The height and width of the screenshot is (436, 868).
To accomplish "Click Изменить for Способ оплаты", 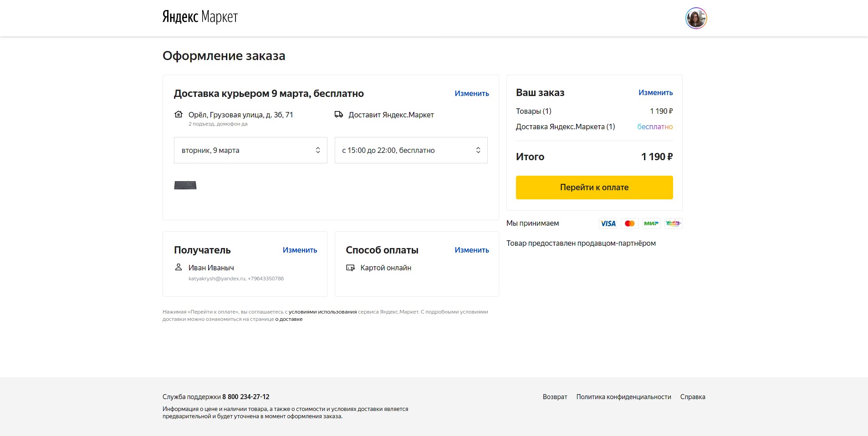I will coord(472,250).
